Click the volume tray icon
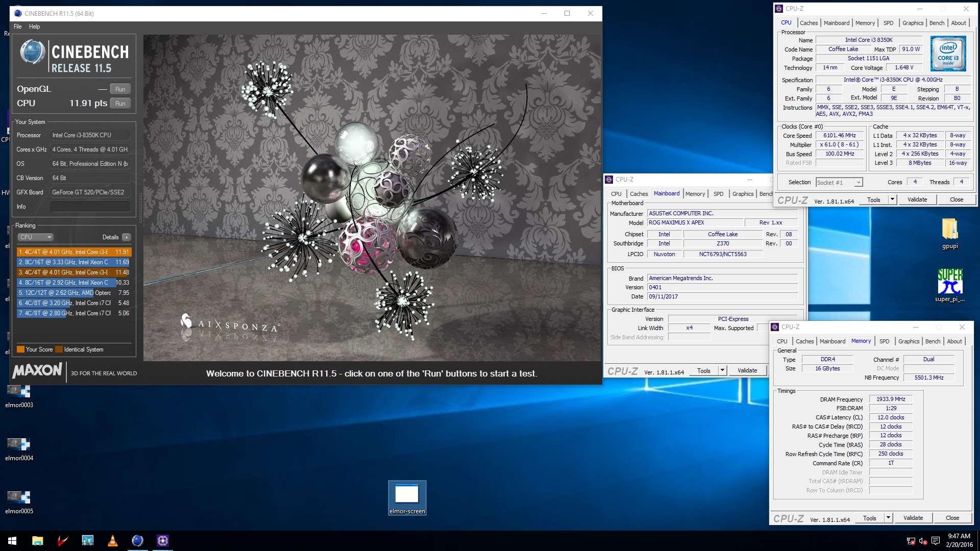Screen dimensions: 980x551 [923, 541]
